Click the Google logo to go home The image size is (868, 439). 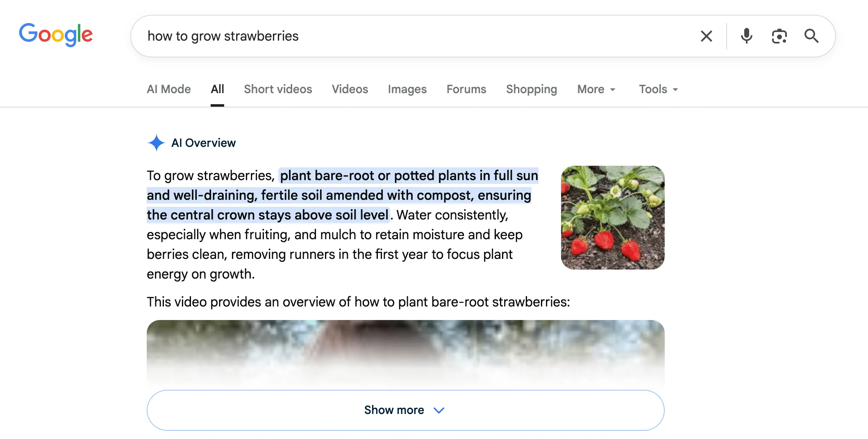pos(56,35)
